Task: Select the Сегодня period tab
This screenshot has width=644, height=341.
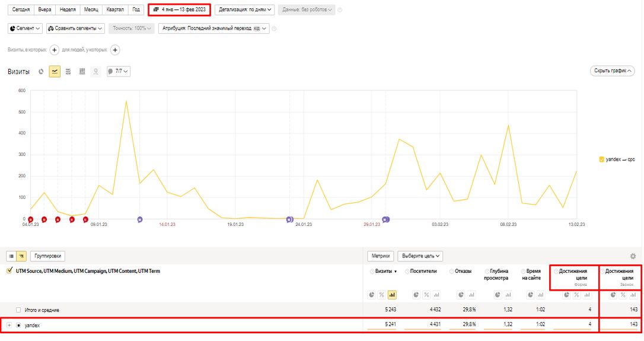Action: pos(21,9)
